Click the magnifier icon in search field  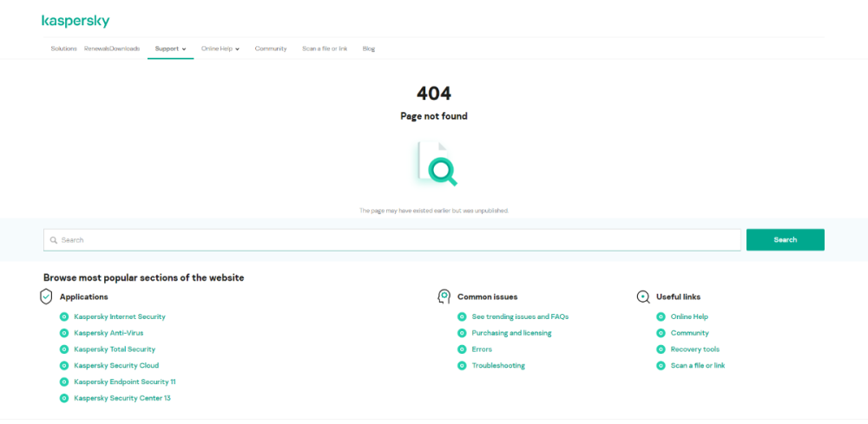pyautogui.click(x=54, y=240)
